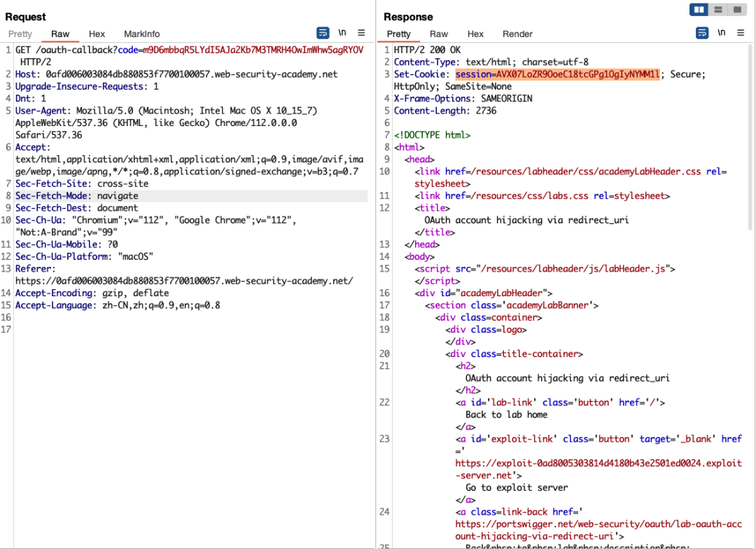
Task: Click the Dnt: 1 header line
Action: pos(31,99)
